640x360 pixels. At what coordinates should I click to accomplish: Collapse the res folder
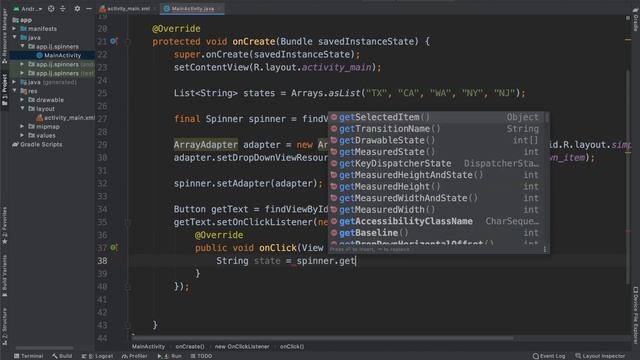click(x=14, y=91)
